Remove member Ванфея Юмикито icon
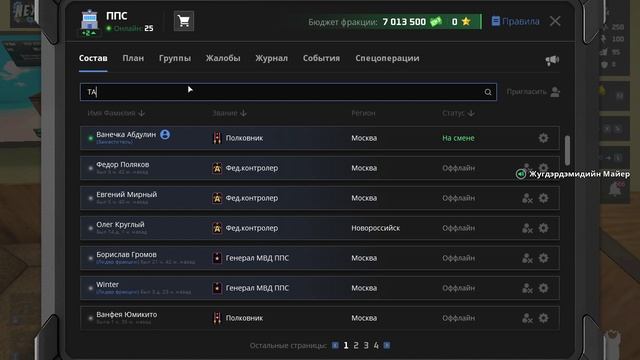Image resolution: width=640 pixels, height=360 pixels. (527, 318)
